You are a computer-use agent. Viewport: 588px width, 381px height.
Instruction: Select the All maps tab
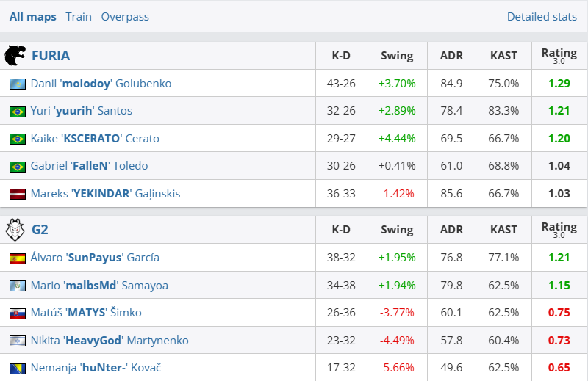(32, 16)
